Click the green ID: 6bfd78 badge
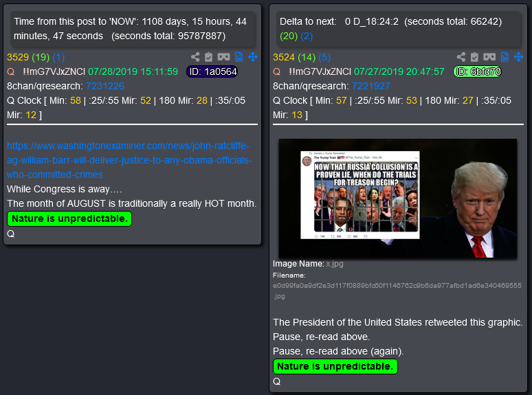The height and width of the screenshot is (395, 532). pyautogui.click(x=478, y=71)
